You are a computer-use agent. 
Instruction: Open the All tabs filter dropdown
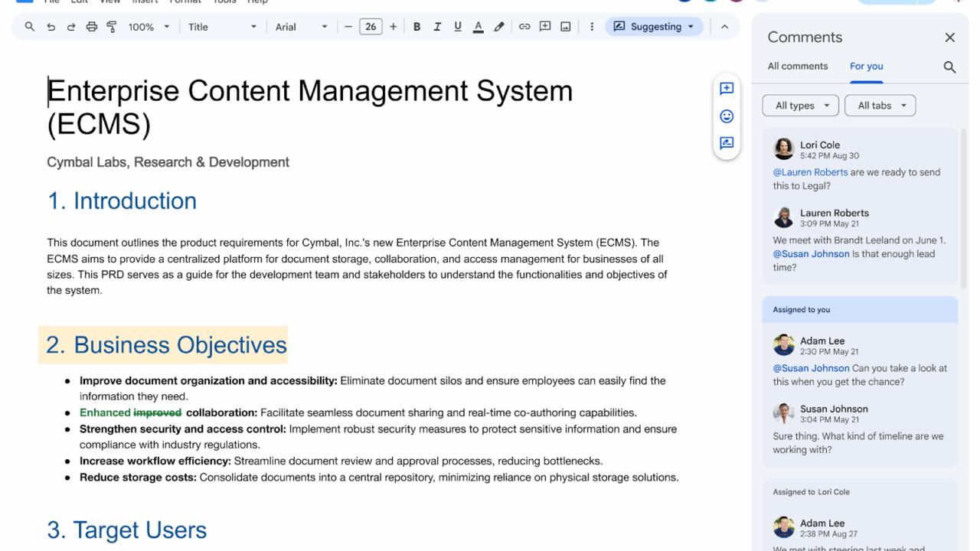[x=880, y=106]
